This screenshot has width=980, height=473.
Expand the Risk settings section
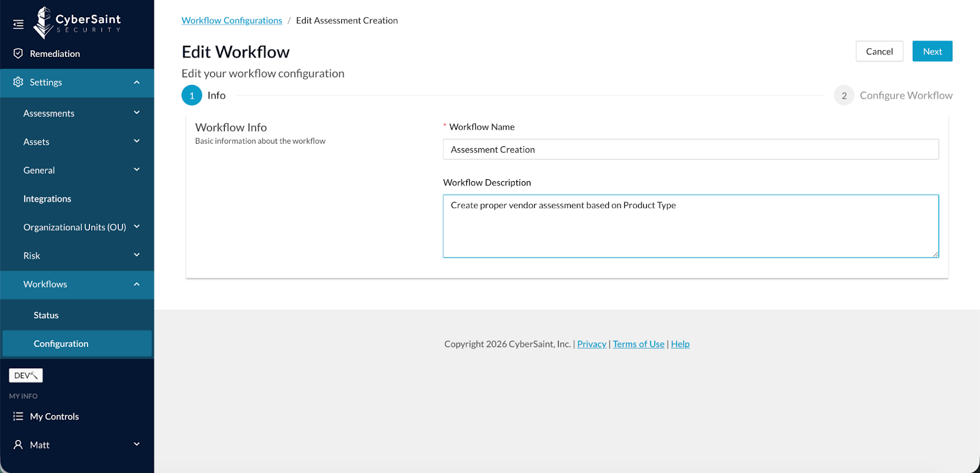[x=137, y=256]
